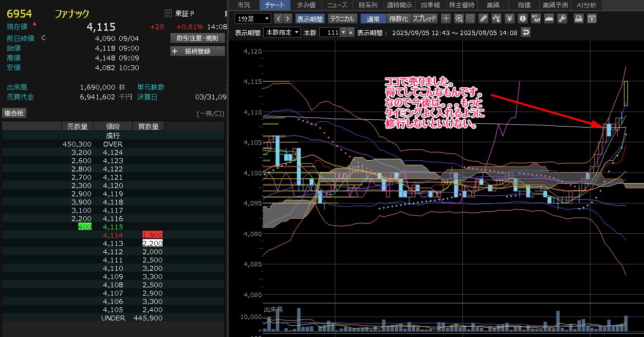
Task: Open the 業績 tab
Action: click(494, 5)
